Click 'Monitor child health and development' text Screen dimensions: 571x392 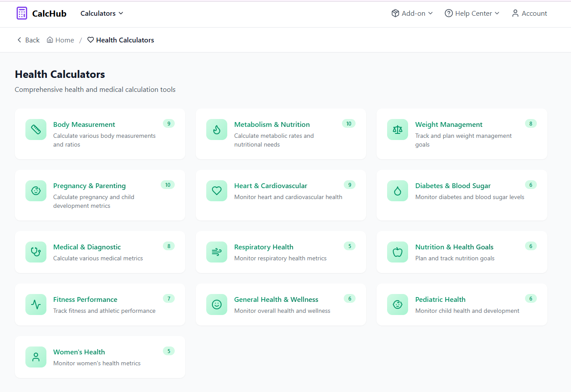[467, 311]
